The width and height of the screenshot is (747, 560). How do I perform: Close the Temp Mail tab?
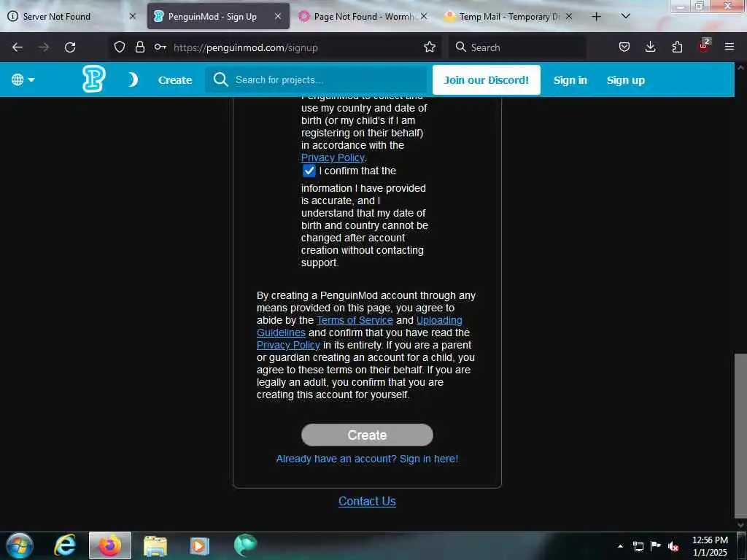568,16
